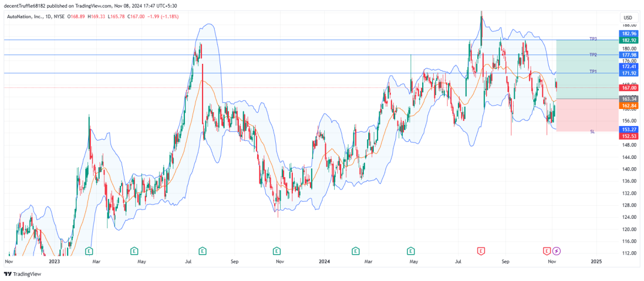The height and width of the screenshot is (281, 644).
Task: Select the TP3 target label
Action: [x=593, y=39]
